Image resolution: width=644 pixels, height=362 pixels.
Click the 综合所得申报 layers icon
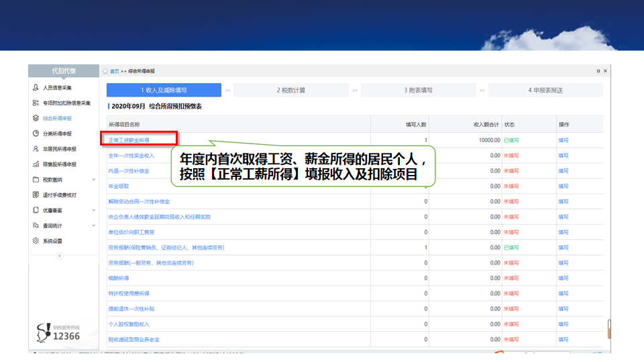36,118
